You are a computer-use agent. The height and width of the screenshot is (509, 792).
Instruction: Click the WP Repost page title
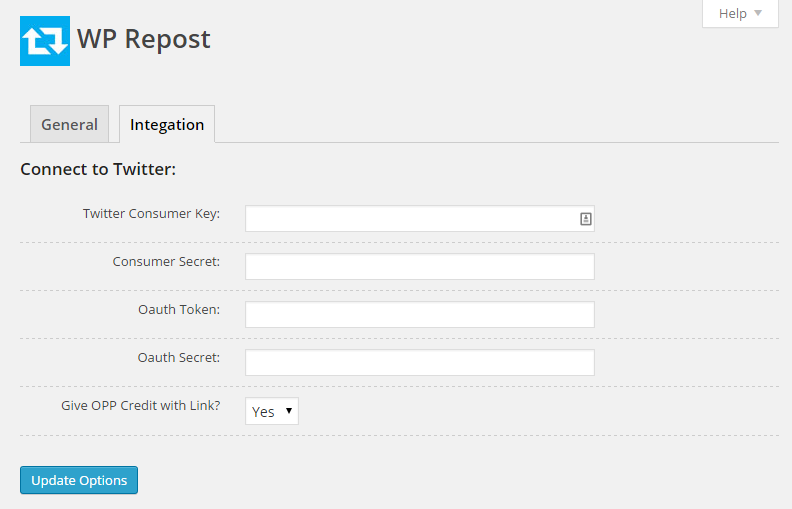tap(143, 39)
